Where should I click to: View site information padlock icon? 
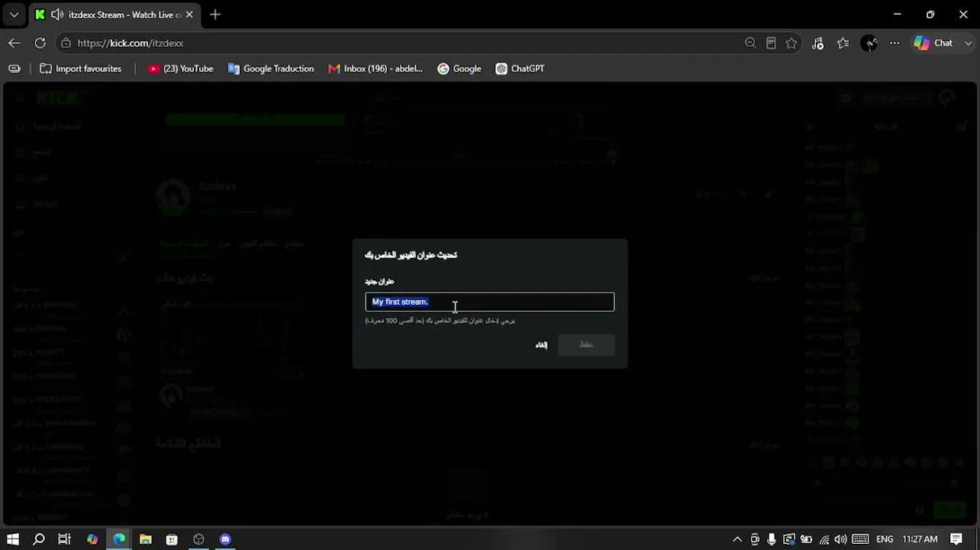(66, 44)
